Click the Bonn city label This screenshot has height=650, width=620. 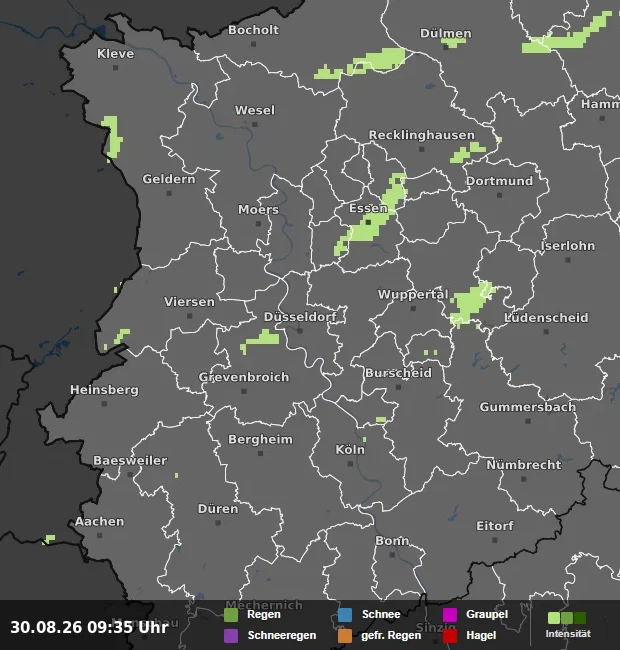[x=392, y=541]
